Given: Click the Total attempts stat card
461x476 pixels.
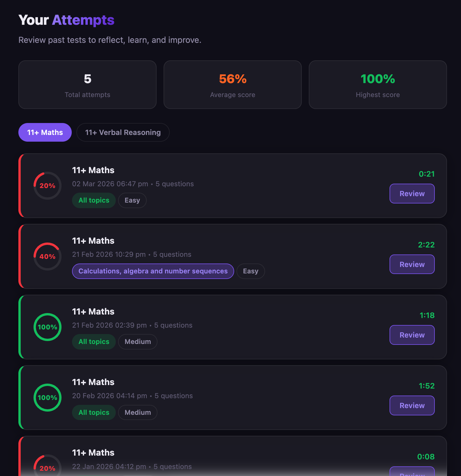Looking at the screenshot, I should (x=87, y=85).
